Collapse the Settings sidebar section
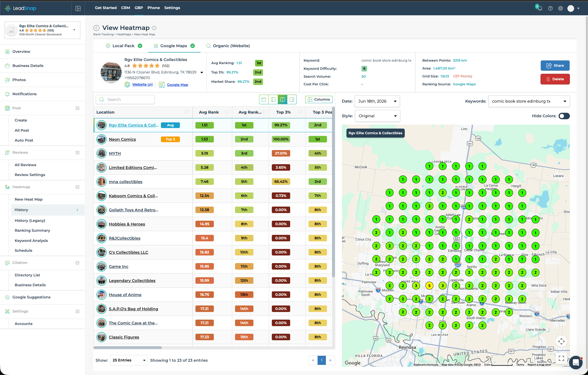Screen dimensions: 588x375 click(x=77, y=311)
